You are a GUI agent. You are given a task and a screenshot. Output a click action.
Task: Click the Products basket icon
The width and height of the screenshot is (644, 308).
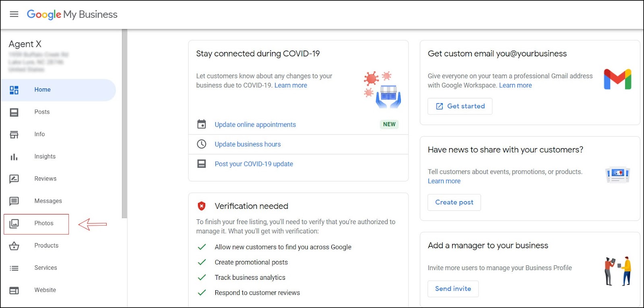pos(14,246)
